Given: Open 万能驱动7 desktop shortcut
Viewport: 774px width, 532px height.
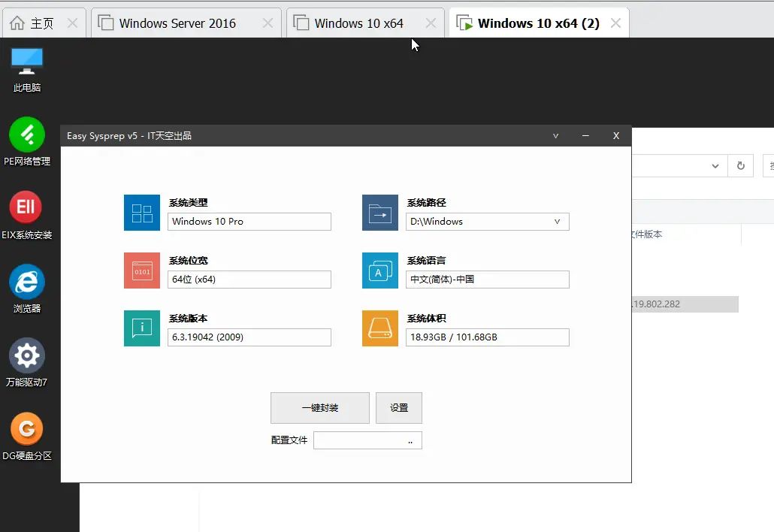Looking at the screenshot, I should [26, 362].
